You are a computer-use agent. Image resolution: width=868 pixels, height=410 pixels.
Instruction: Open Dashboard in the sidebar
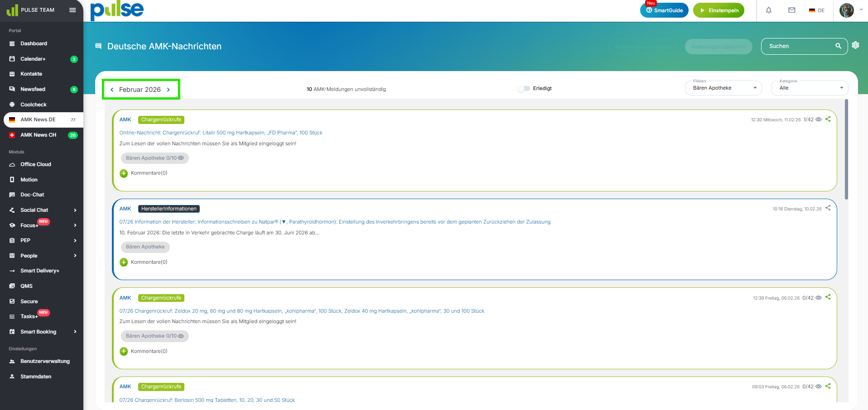tap(42, 43)
